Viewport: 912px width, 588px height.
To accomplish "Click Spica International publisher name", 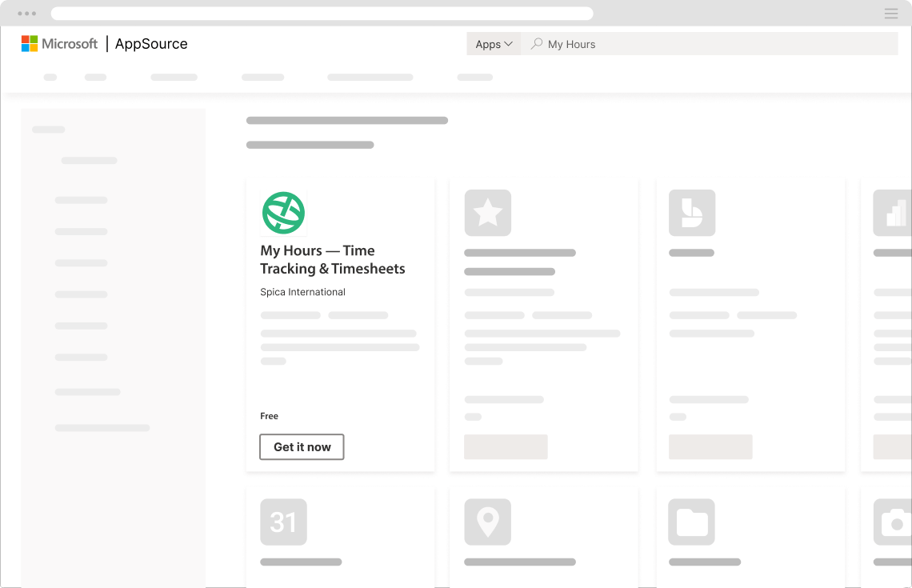I will (302, 292).
